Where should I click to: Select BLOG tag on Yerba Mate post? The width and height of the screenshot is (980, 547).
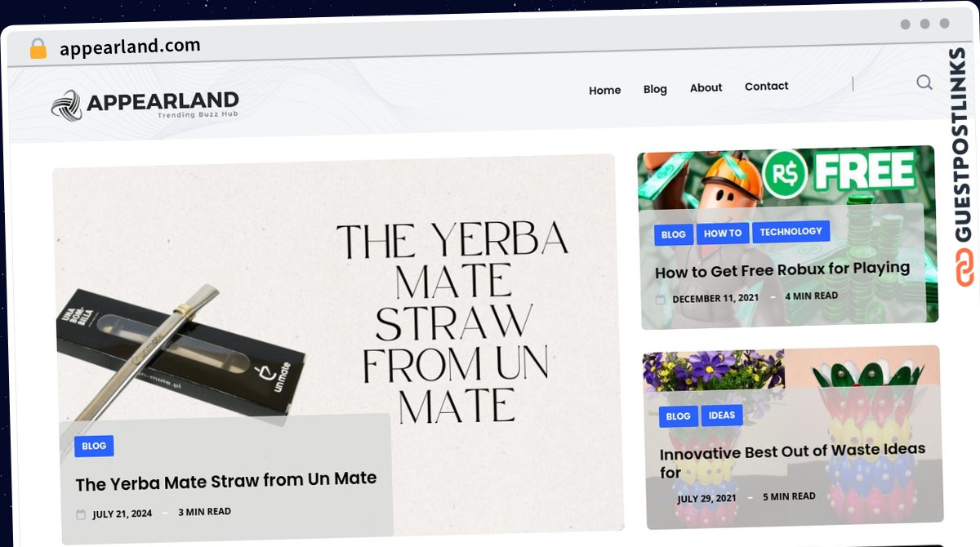point(94,446)
